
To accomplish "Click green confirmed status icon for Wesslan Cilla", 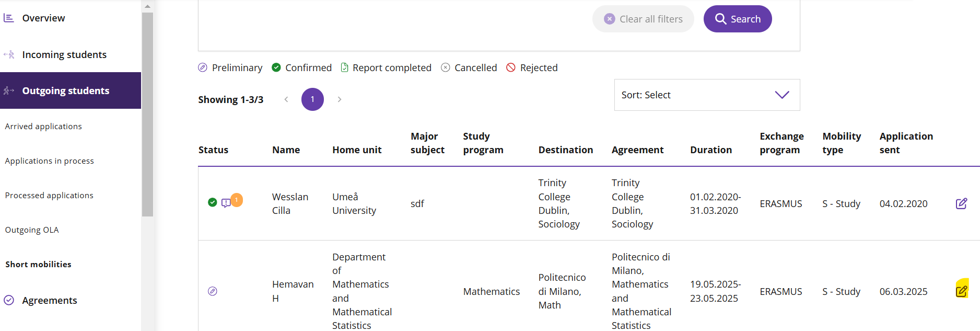I will pyautogui.click(x=213, y=202).
